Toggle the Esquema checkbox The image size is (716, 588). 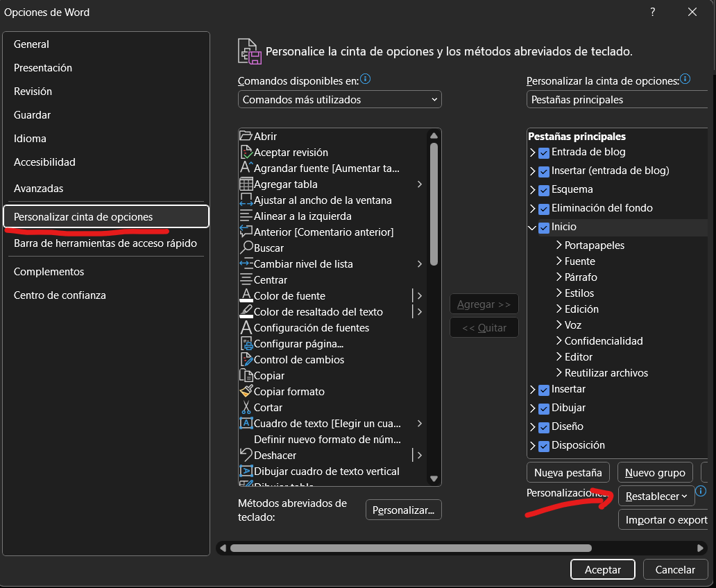pos(543,190)
